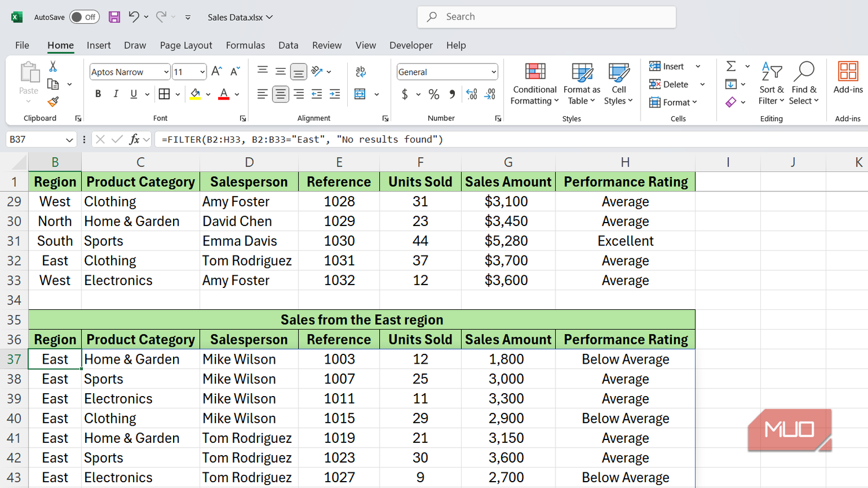Open the font name dropdown
Screen dimensions: 868x488
coord(166,72)
